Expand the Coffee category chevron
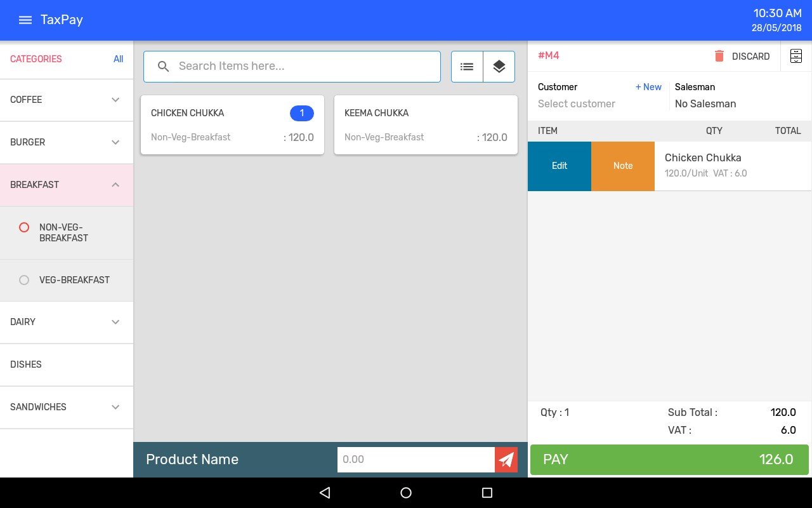812x508 pixels. [x=115, y=100]
